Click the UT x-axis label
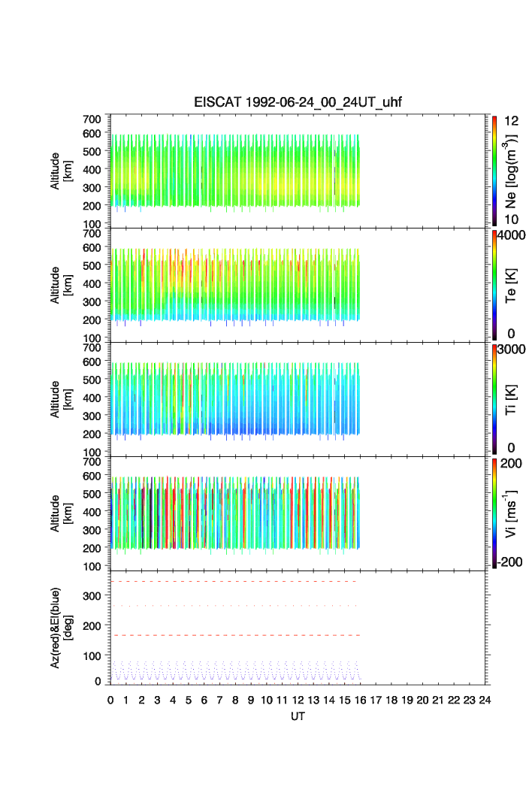The width and height of the screenshot is (532, 799). (x=298, y=716)
